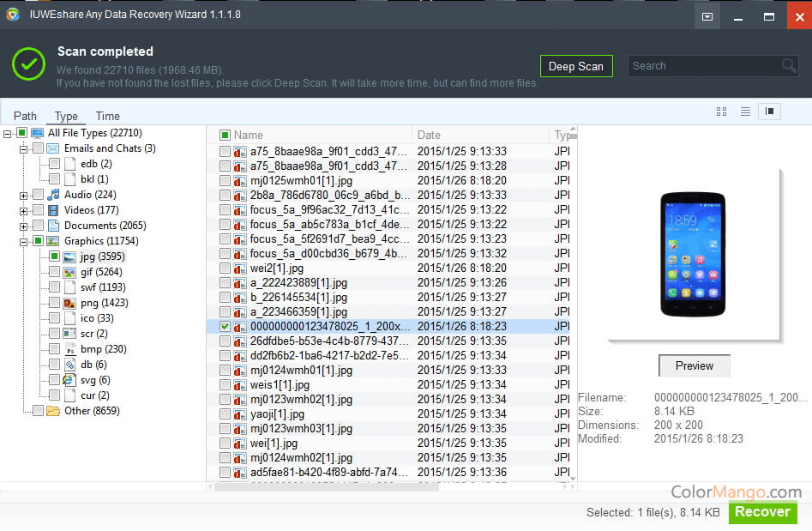Screen dimensions: 812x531
Task: Check the gif file type checkbox
Action: pyautogui.click(x=54, y=272)
